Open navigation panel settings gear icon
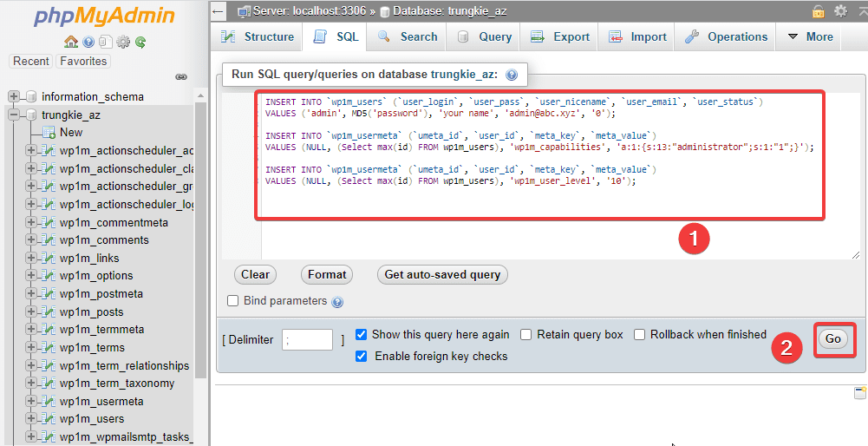Image resolution: width=868 pixels, height=446 pixels. point(123,42)
